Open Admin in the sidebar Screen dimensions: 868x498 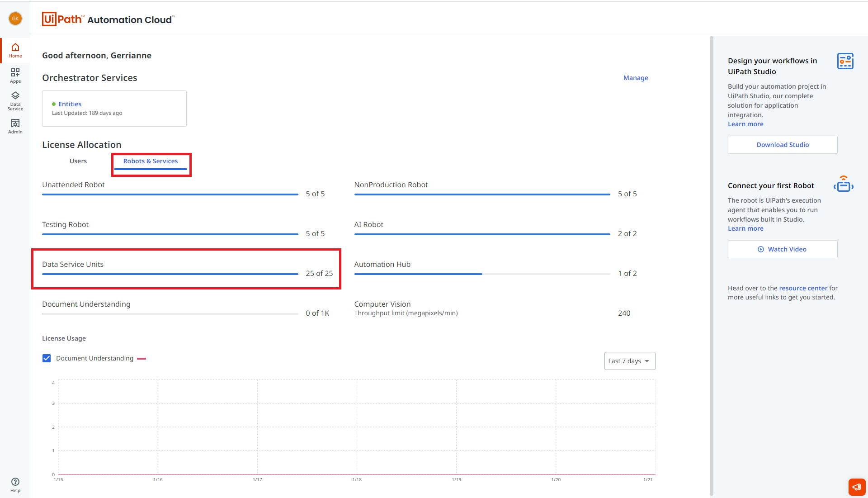coord(15,126)
